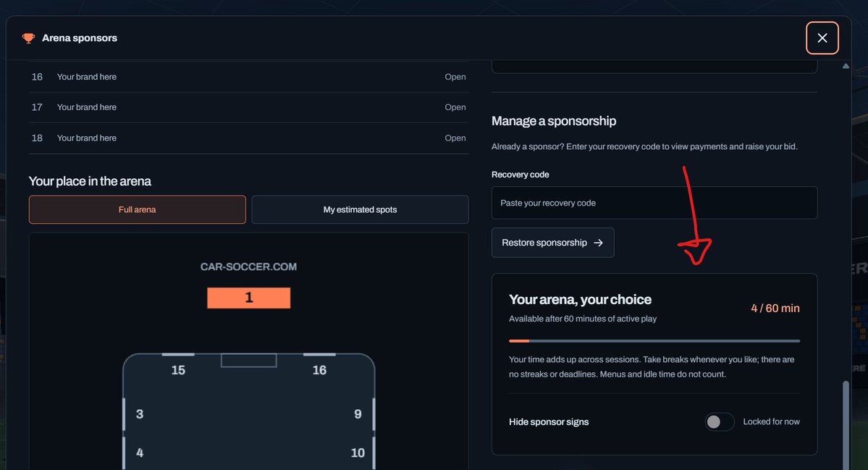Viewport: 868px width, 470px height.
Task: Click the trophy icon beside Arena sponsors
Action: (28, 38)
